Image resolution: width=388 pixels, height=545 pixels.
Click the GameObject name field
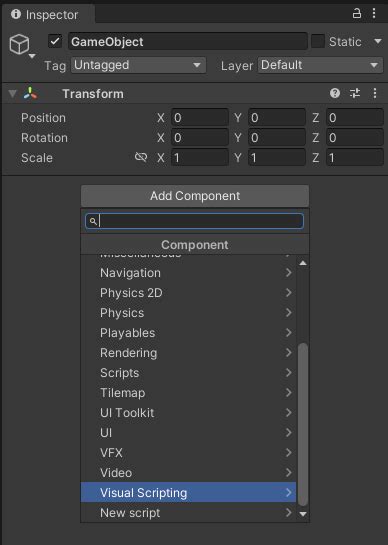[x=188, y=41]
